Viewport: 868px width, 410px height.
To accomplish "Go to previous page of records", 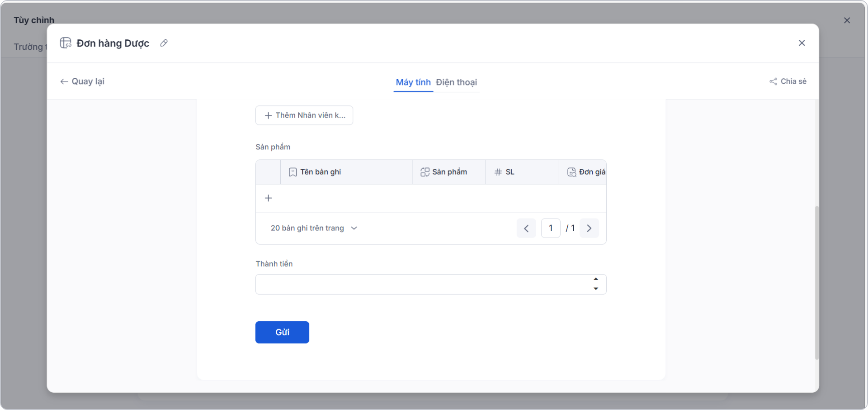I will [526, 229].
